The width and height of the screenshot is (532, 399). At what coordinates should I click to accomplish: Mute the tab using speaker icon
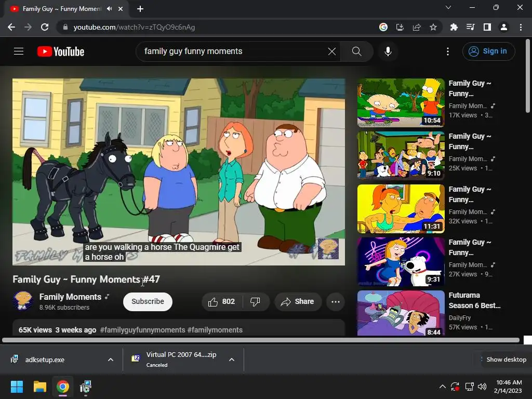(109, 9)
